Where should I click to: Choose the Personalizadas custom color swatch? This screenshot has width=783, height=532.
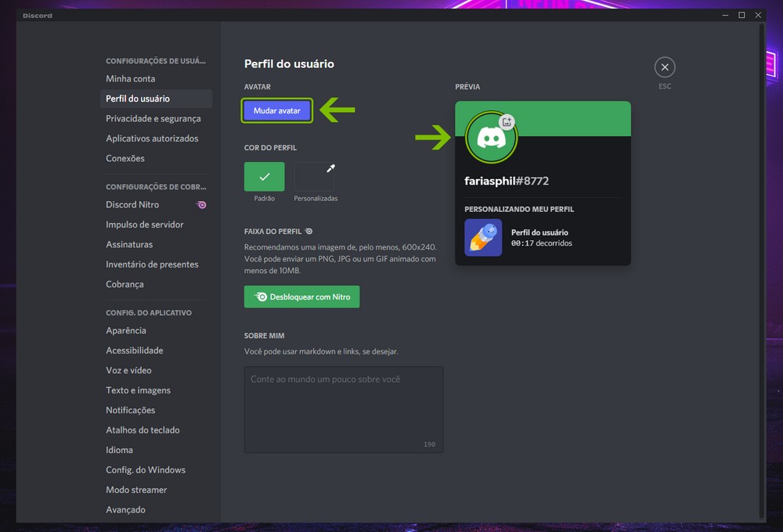(315, 178)
